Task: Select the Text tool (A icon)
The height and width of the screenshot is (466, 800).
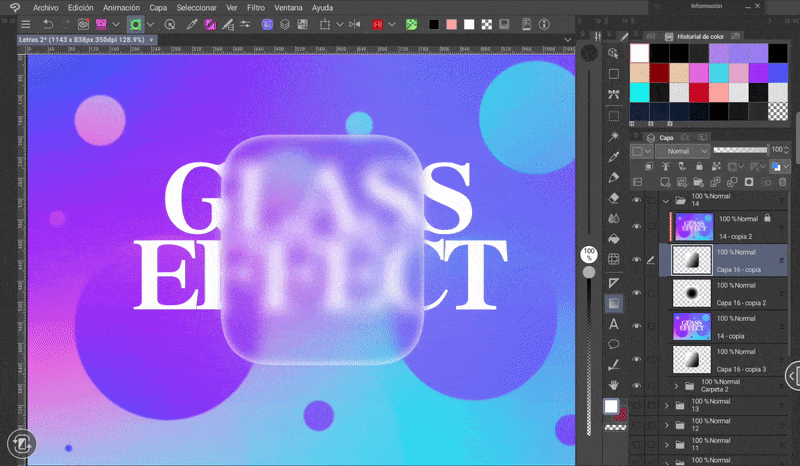Action: coord(614,324)
